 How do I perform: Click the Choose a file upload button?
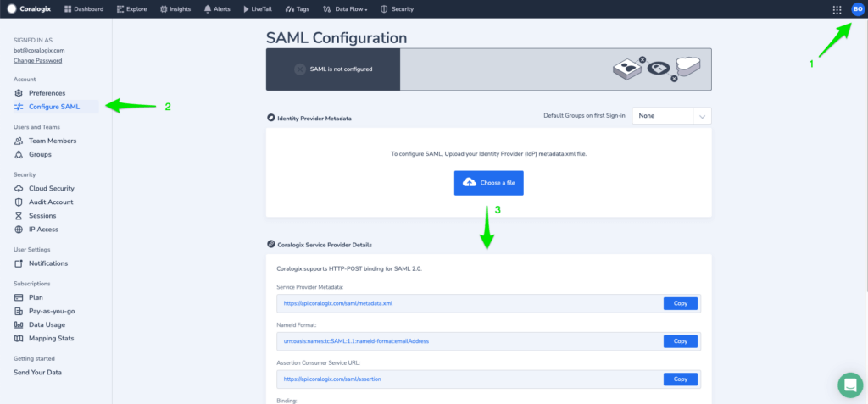pos(489,183)
